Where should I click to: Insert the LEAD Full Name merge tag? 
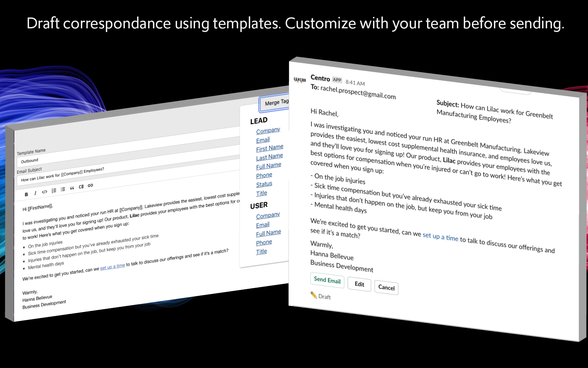coord(269,166)
